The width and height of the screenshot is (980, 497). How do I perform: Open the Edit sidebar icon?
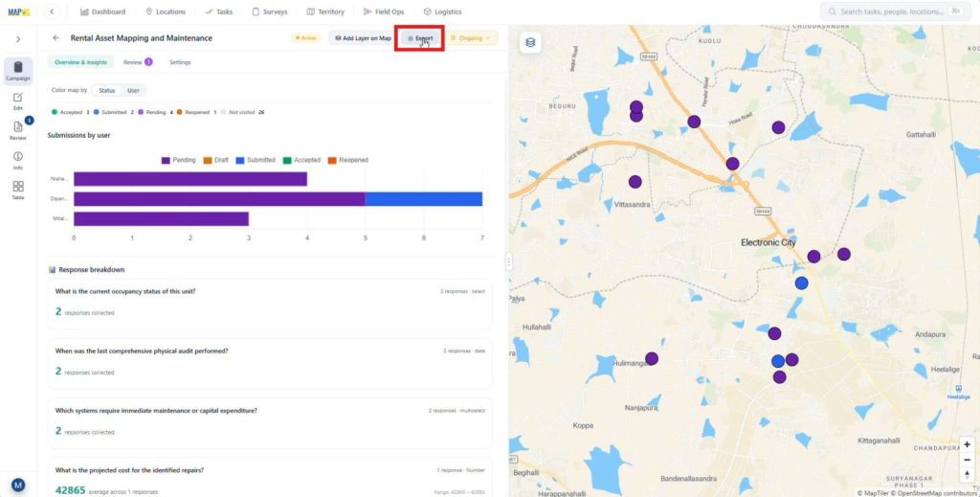(x=18, y=101)
